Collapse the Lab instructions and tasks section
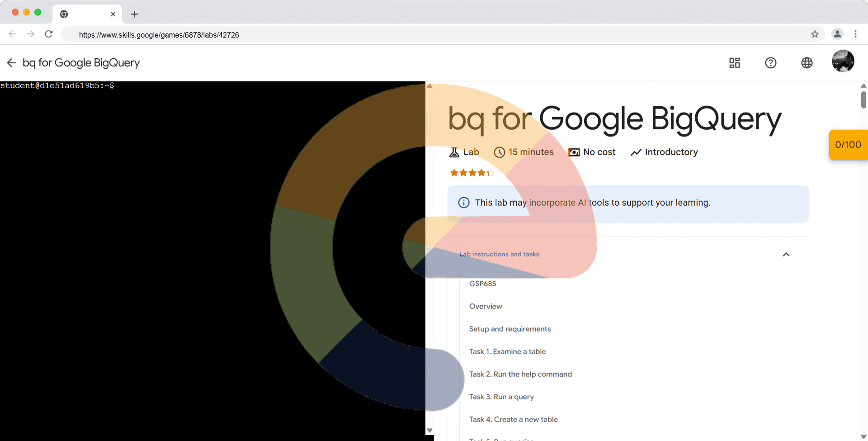868x441 pixels. (x=786, y=255)
